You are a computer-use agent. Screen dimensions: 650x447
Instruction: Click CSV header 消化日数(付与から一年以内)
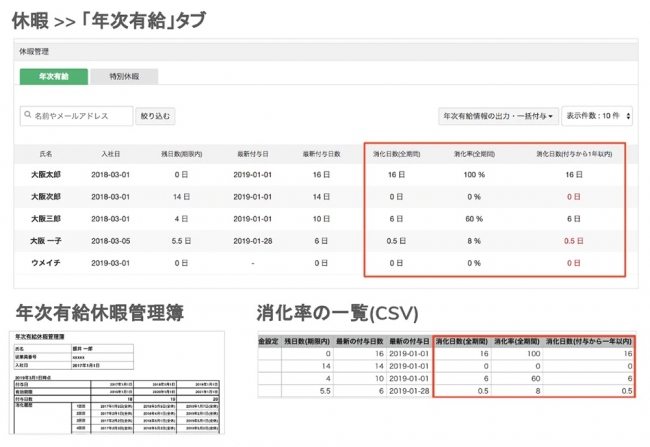coord(589,341)
